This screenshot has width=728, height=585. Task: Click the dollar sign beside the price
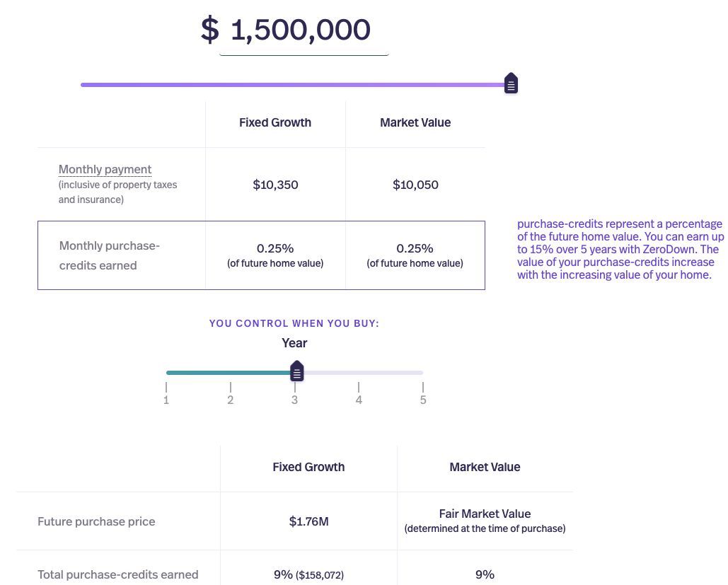[x=209, y=30]
